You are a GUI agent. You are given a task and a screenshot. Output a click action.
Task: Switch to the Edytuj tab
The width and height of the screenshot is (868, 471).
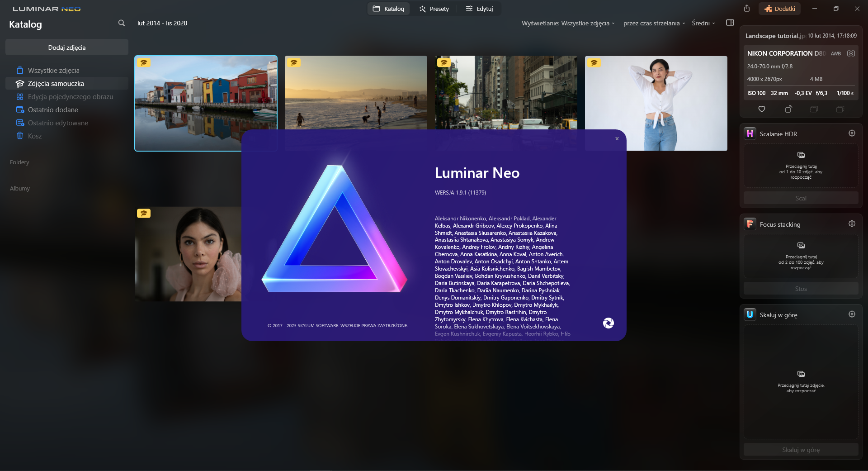[x=479, y=9]
